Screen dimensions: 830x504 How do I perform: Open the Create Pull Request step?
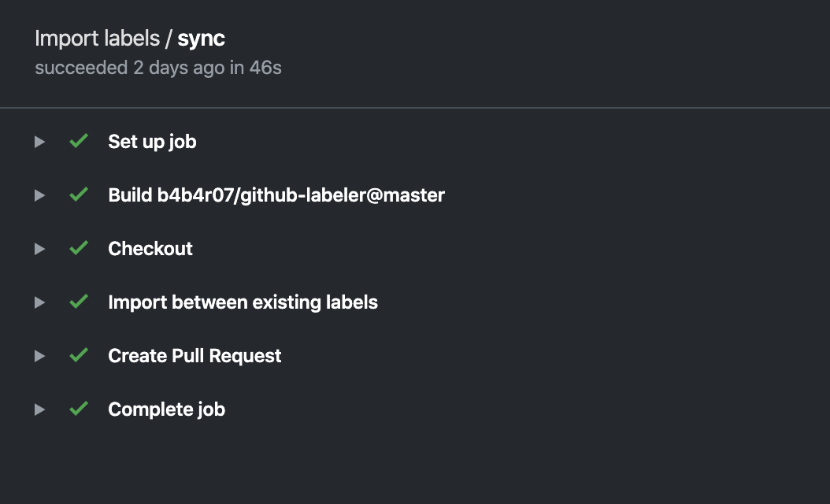coord(195,356)
